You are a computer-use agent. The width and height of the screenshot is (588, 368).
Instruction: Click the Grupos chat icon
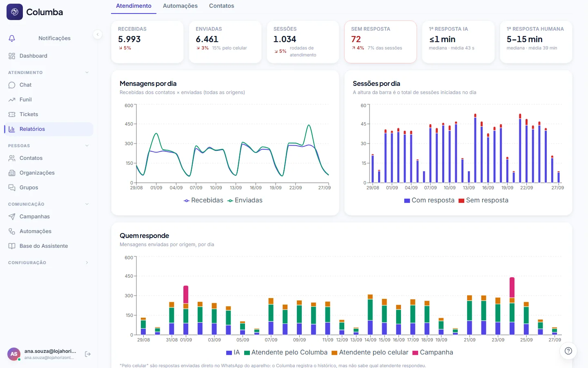click(12, 188)
